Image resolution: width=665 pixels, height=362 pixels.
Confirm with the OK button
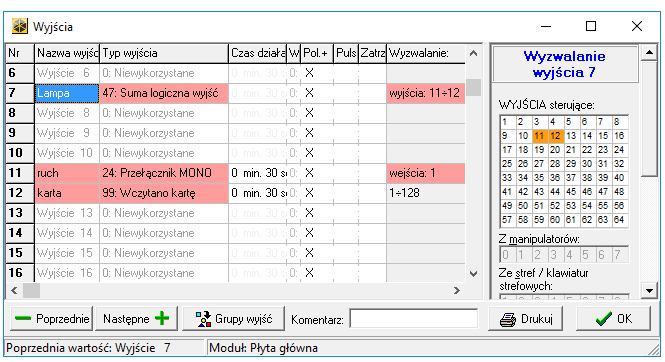[613, 319]
